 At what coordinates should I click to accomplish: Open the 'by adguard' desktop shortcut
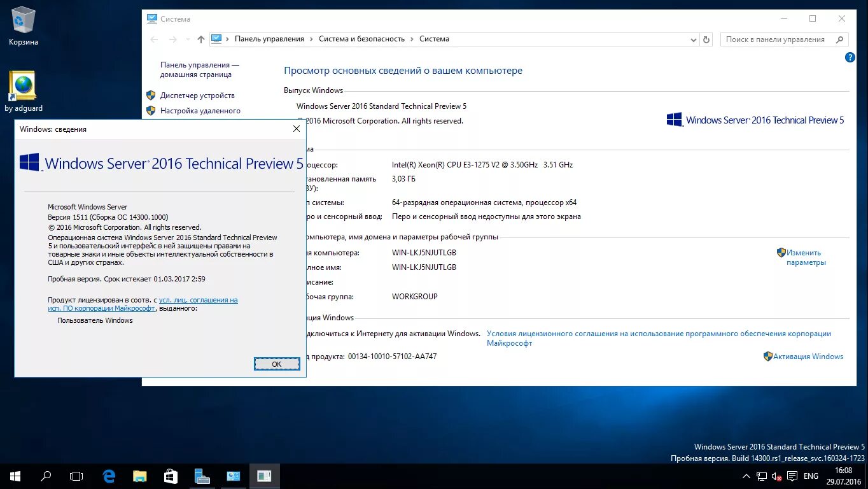24,91
